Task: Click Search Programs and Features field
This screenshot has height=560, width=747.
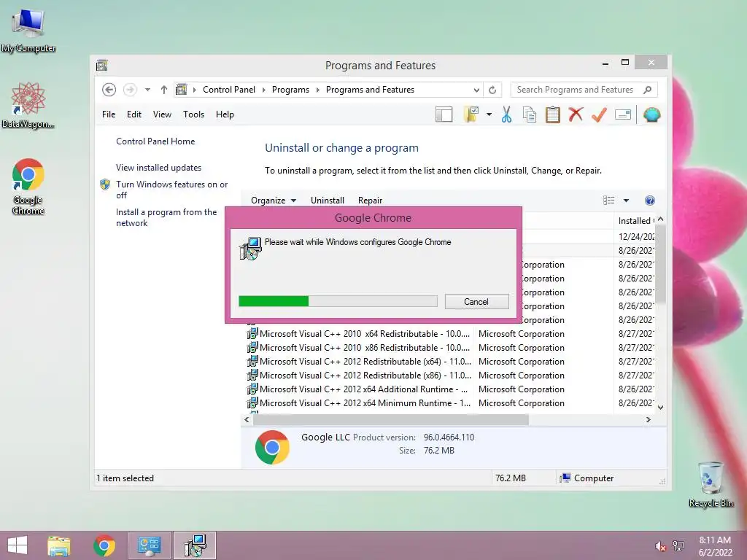Action: 584,90
